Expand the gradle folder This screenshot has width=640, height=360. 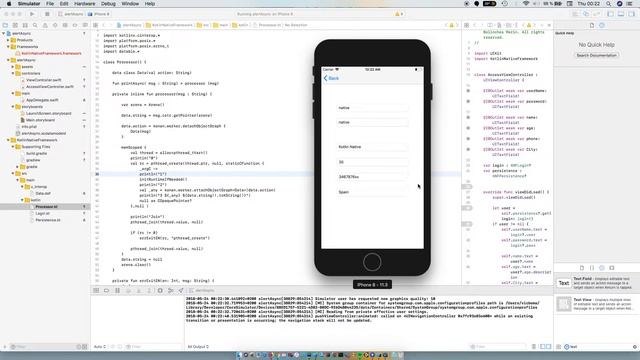[17, 167]
